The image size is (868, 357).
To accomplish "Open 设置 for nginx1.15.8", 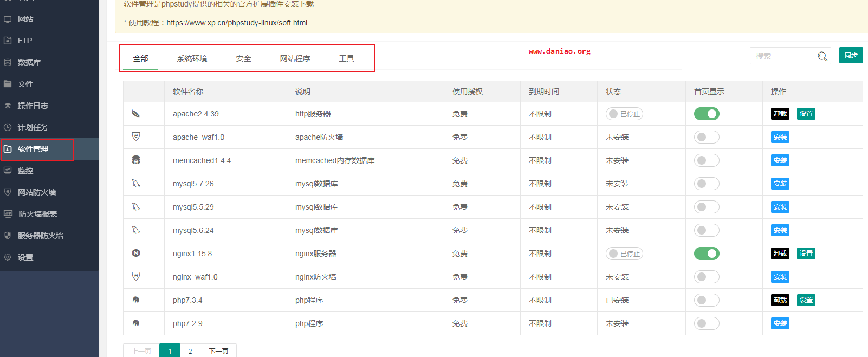I will point(806,254).
